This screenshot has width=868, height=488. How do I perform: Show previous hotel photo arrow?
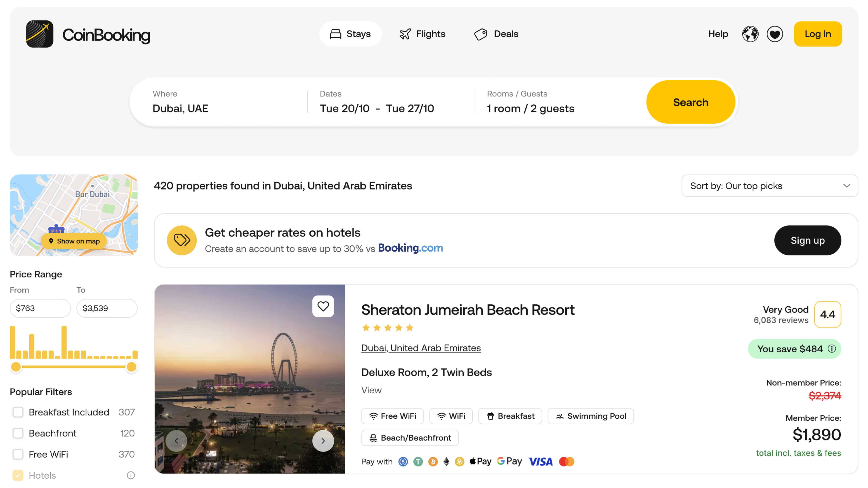pyautogui.click(x=176, y=441)
